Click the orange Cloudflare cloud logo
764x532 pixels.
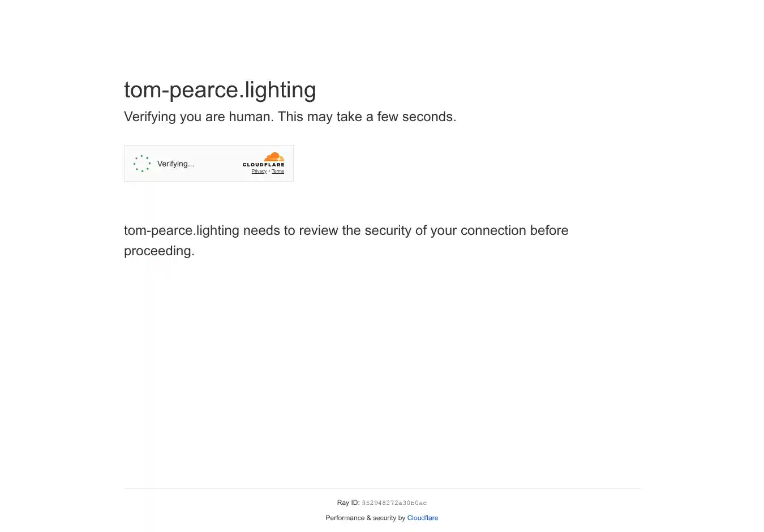tap(274, 157)
